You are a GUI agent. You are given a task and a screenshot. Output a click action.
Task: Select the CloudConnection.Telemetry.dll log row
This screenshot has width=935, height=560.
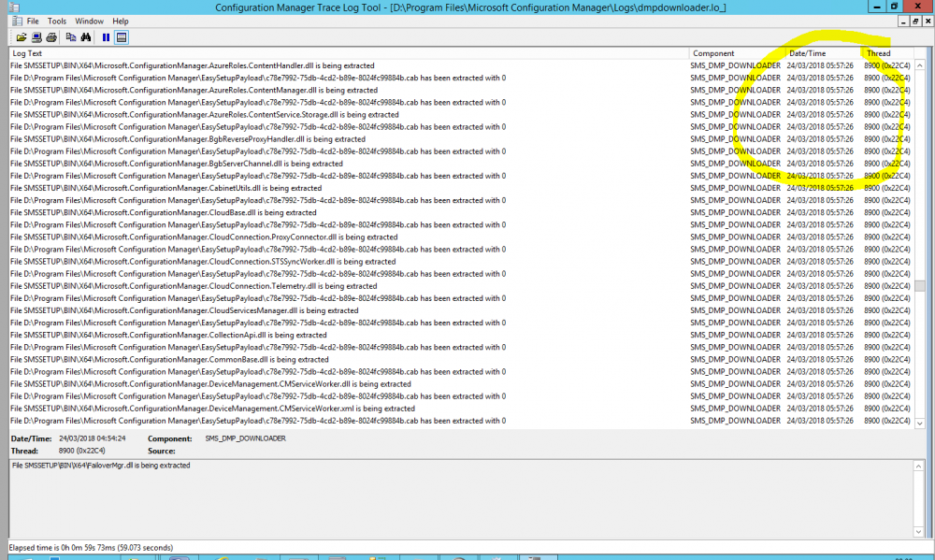pyautogui.click(x=460, y=286)
